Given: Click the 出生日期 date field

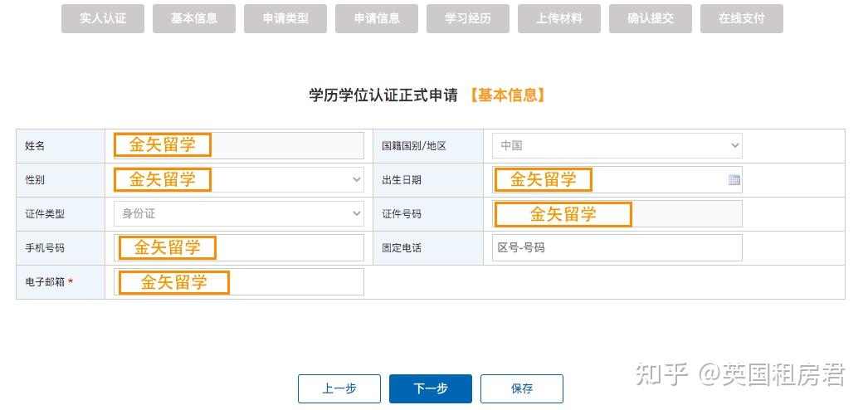Looking at the screenshot, I should pyautogui.click(x=617, y=180).
